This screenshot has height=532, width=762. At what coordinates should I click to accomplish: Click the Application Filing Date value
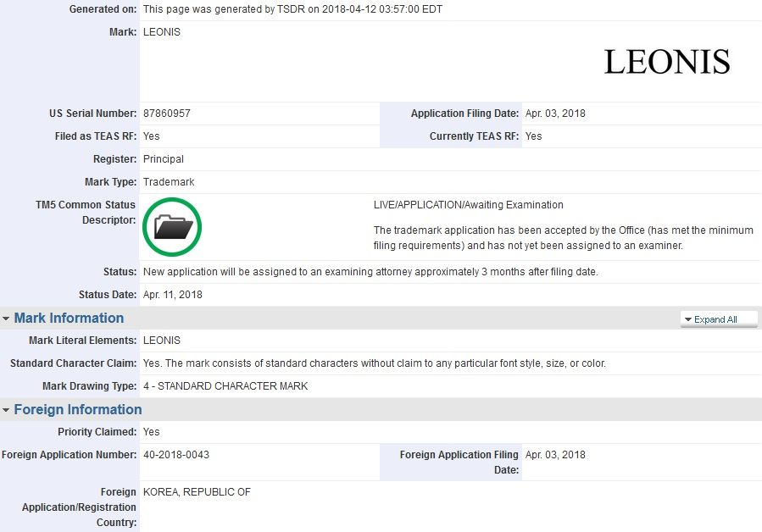pyautogui.click(x=555, y=114)
